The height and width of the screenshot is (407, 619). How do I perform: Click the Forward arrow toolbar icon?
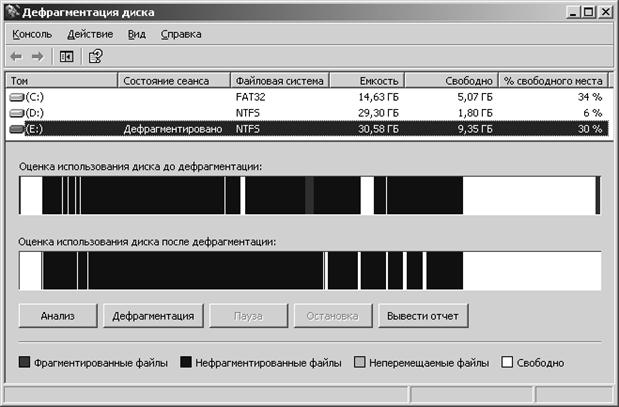38,57
